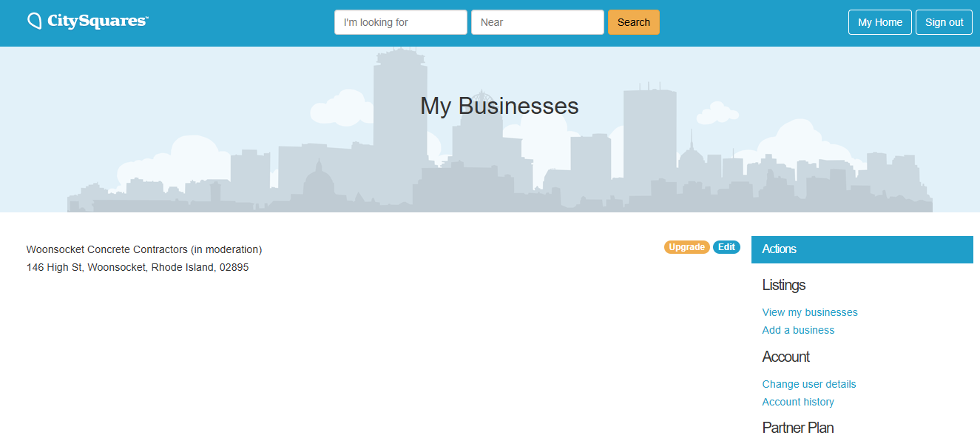Select the Account section heading

pyautogui.click(x=785, y=357)
